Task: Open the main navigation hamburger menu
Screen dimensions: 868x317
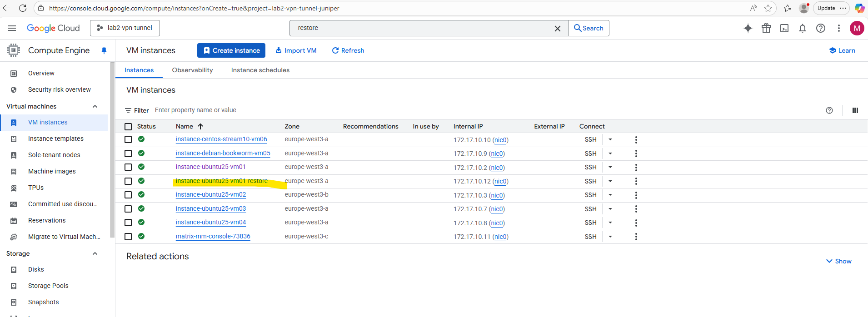Action: click(x=12, y=28)
